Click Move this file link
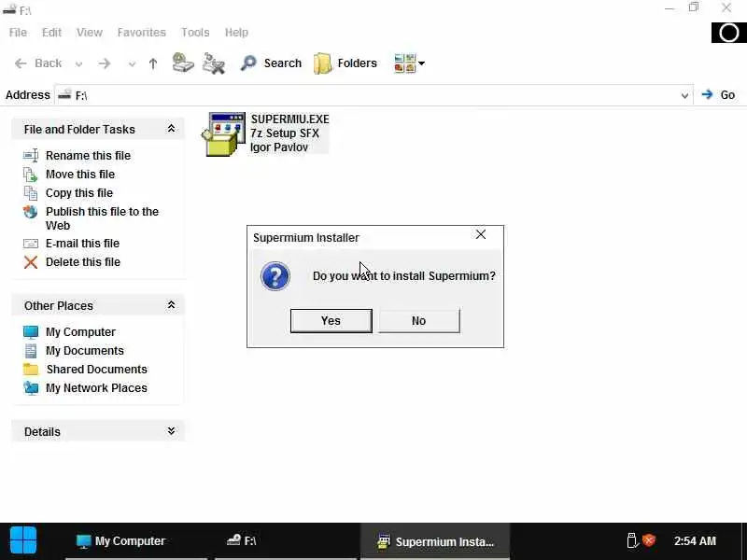Screen dimensions: 747x560 point(80,175)
